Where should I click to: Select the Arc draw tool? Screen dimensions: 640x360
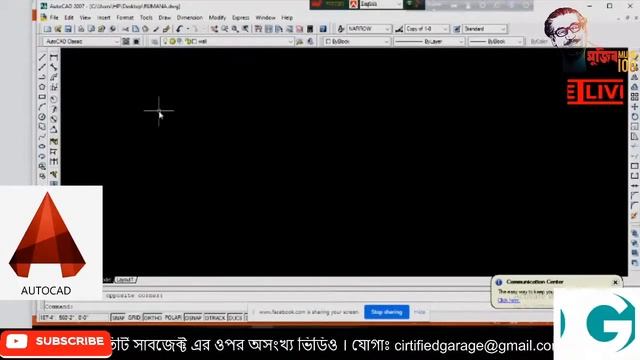[x=42, y=107]
